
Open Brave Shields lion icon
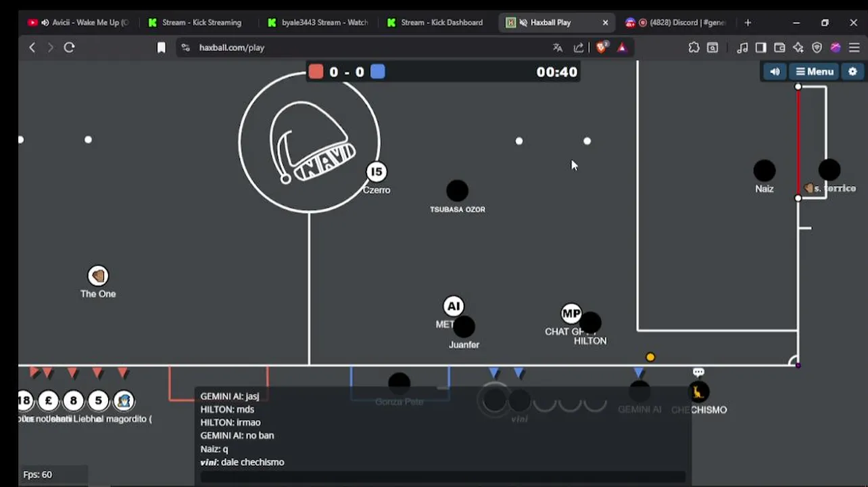[x=602, y=47]
